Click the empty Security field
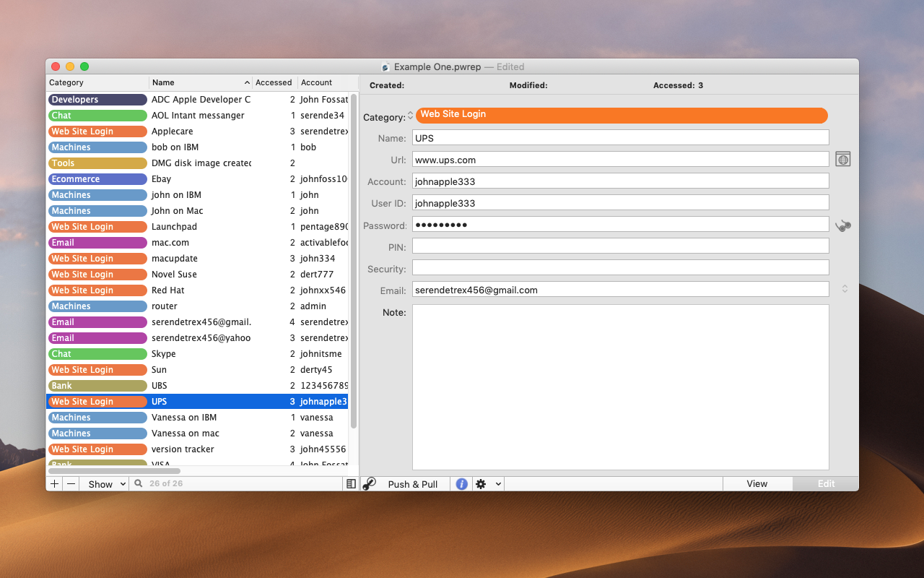924x578 pixels. click(620, 267)
